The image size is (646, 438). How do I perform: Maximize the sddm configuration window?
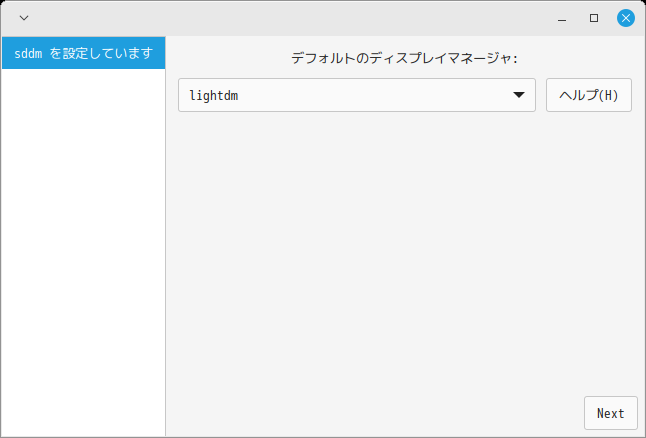point(594,18)
